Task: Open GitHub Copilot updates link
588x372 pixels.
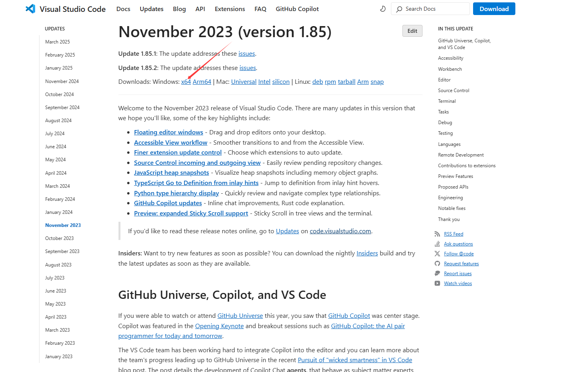Action: click(x=168, y=203)
